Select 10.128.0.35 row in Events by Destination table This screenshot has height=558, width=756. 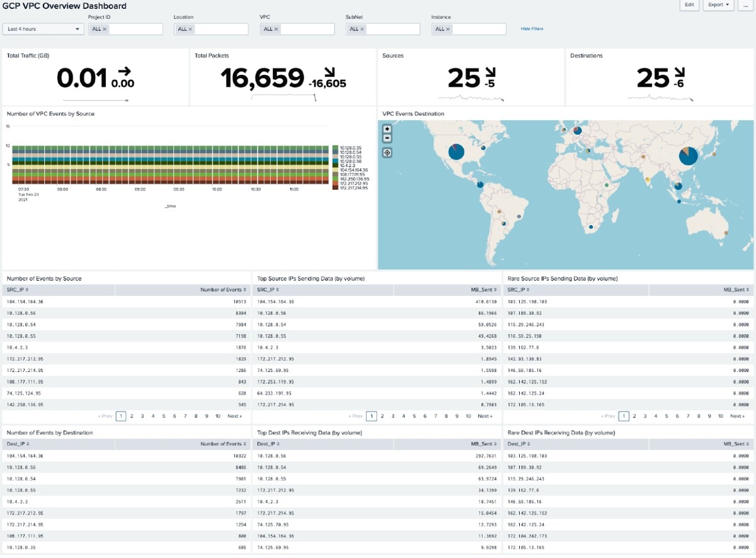click(126, 547)
